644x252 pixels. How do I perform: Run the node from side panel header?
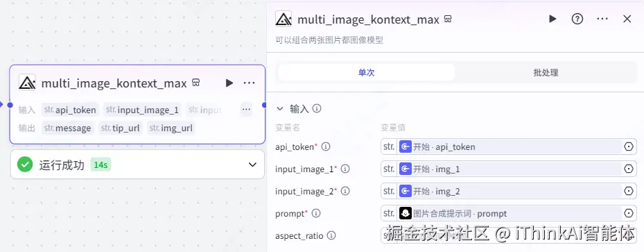(x=552, y=19)
